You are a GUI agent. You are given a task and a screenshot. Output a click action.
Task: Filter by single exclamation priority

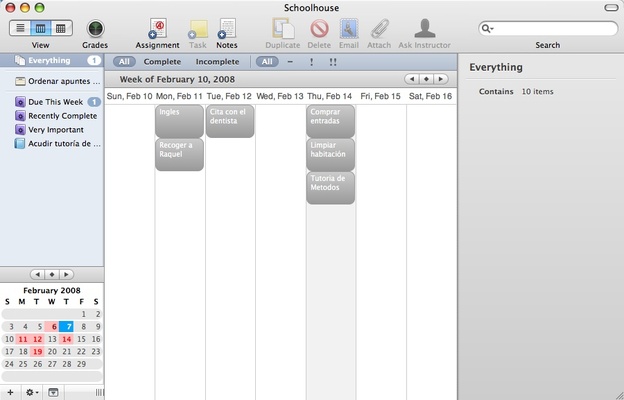pyautogui.click(x=312, y=62)
